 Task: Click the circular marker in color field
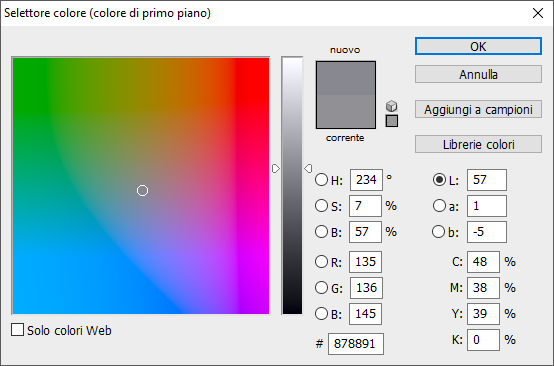pyautogui.click(x=142, y=190)
